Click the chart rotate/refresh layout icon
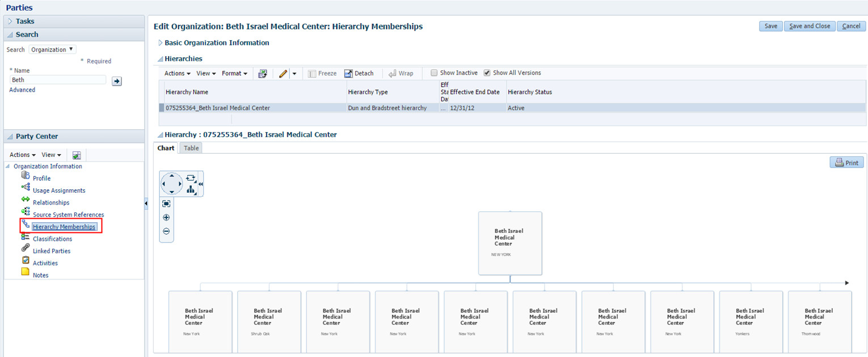868x357 pixels. (x=191, y=178)
